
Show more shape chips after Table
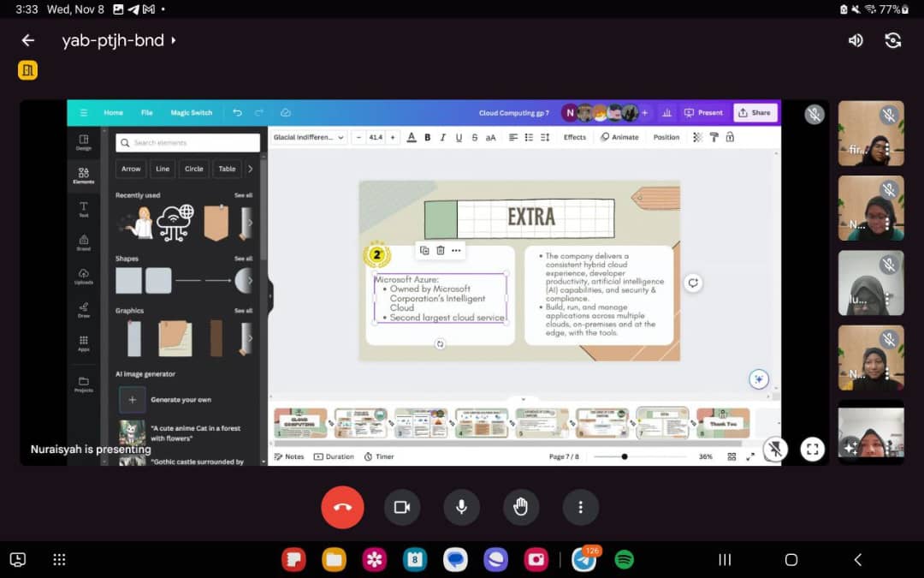251,169
